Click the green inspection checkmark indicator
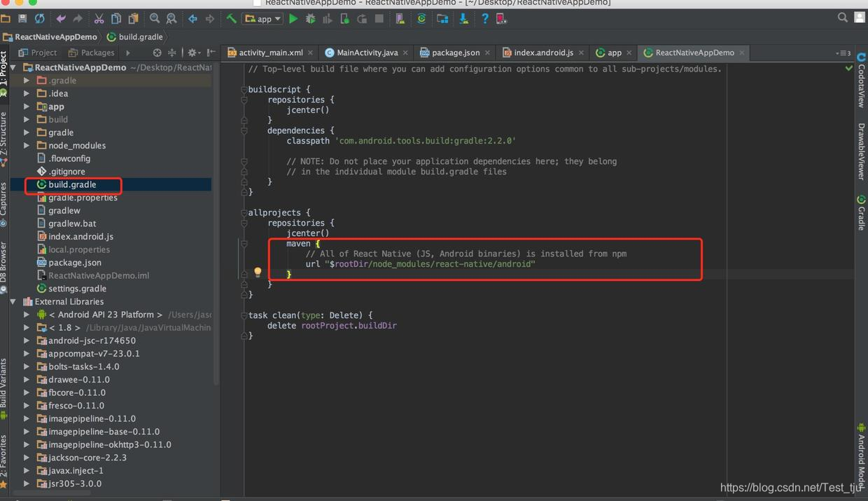 point(849,68)
